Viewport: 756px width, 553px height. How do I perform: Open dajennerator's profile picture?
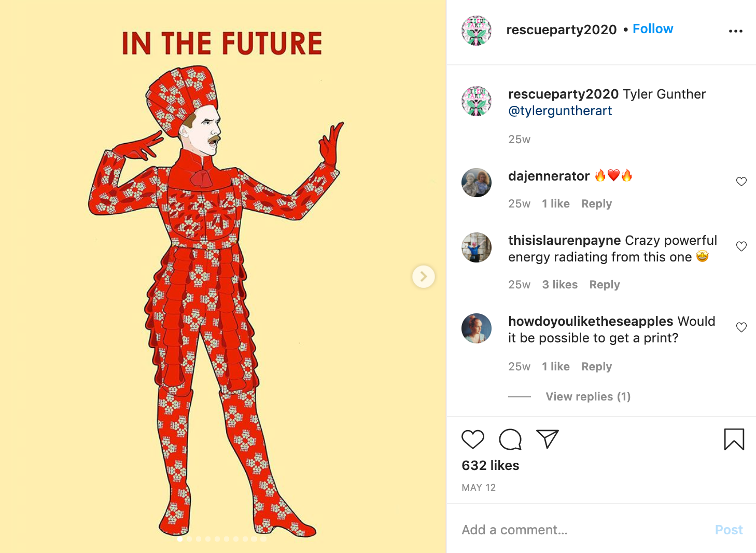coord(477,183)
